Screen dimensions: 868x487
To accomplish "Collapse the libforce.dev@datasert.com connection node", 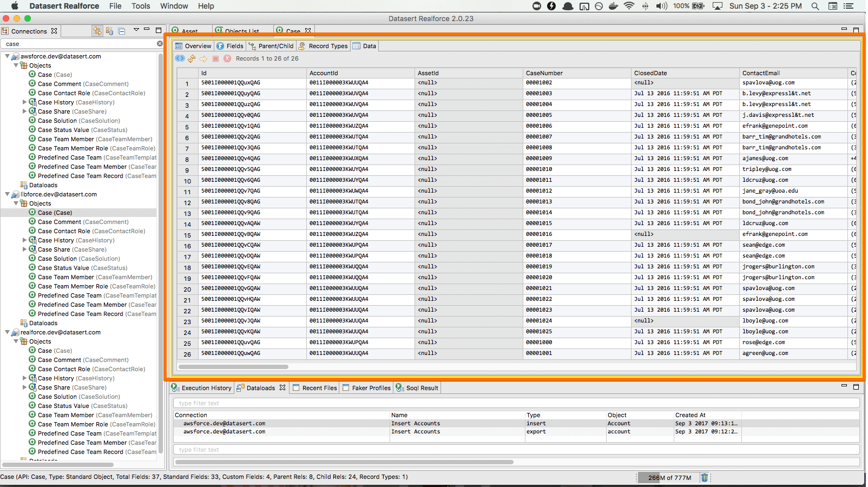I will [x=7, y=194].
